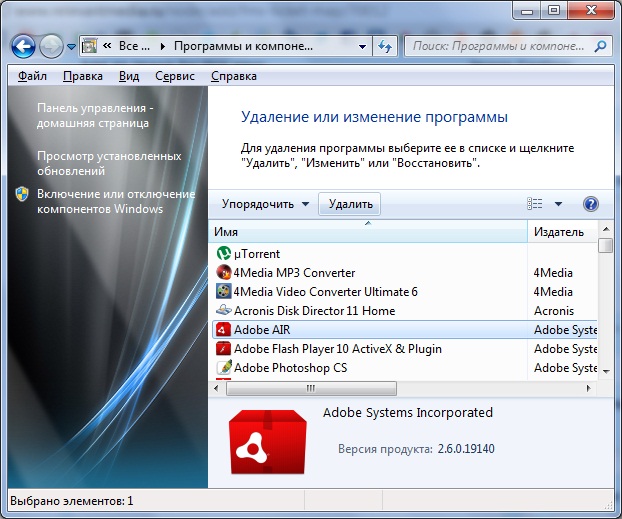The height and width of the screenshot is (519, 622).
Task: Open the Правка menu
Action: coord(83,76)
